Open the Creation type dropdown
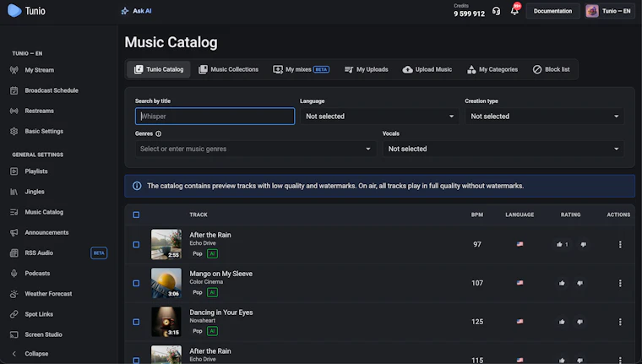This screenshot has height=364, width=642. point(544,117)
